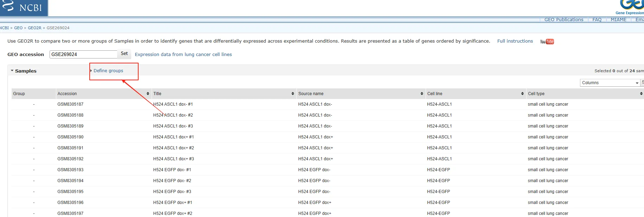Open the FAQ menu item
This screenshot has width=644, height=217.
tap(597, 20)
